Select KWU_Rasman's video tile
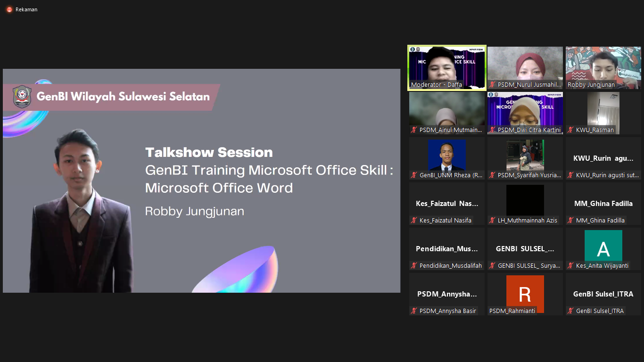644x362 pixels. pos(603,113)
